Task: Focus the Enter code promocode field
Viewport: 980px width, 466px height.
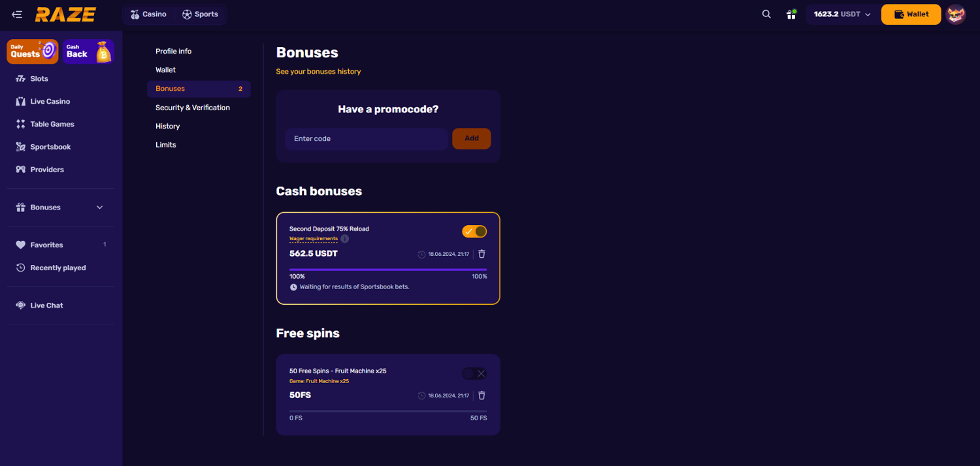Action: (366, 139)
